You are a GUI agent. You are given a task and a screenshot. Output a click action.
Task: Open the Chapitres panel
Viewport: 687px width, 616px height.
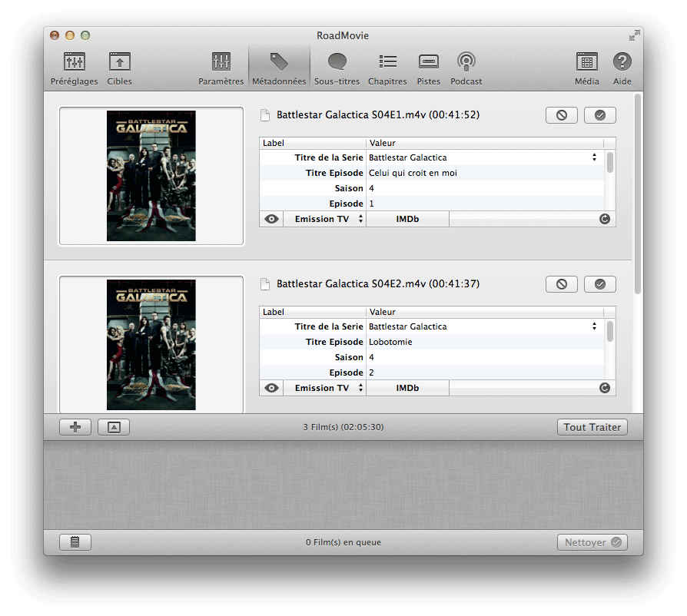point(387,68)
